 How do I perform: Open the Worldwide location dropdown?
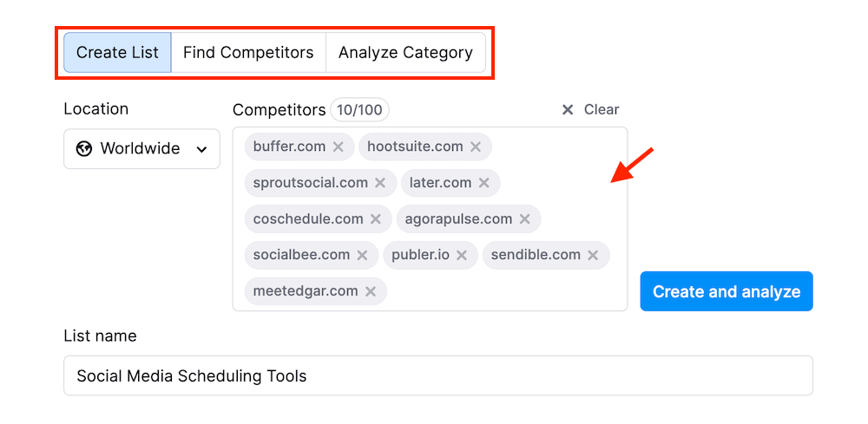pos(141,149)
